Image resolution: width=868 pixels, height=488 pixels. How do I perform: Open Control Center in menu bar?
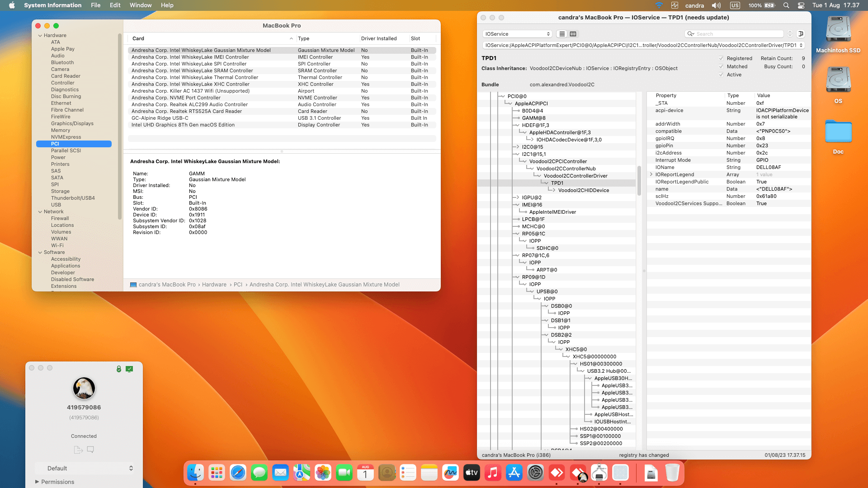pyautogui.click(x=801, y=5)
